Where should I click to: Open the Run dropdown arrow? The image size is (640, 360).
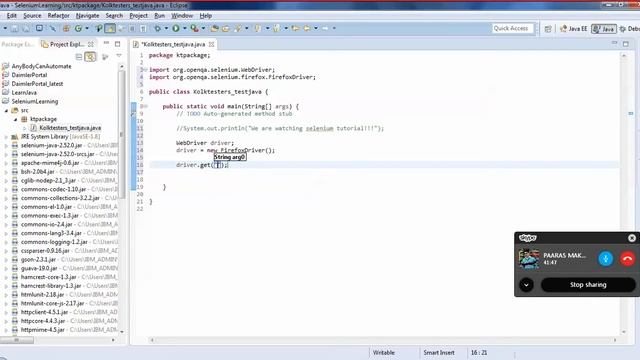click(x=184, y=29)
